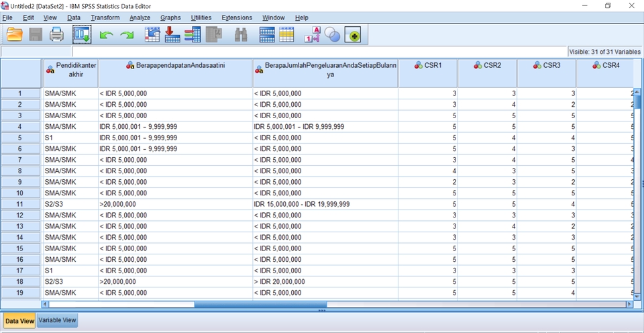Click the green plus toolbar icon
This screenshot has height=333, width=644.
(353, 36)
